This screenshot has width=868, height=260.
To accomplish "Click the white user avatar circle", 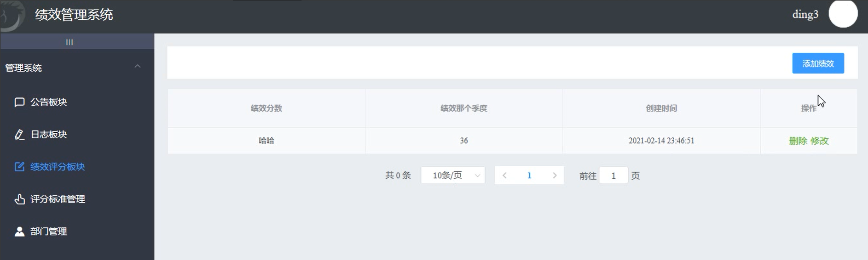I will point(843,14).
